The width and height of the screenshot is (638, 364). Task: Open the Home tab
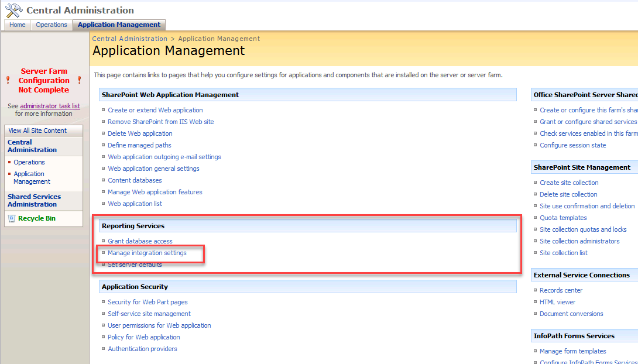coord(18,25)
